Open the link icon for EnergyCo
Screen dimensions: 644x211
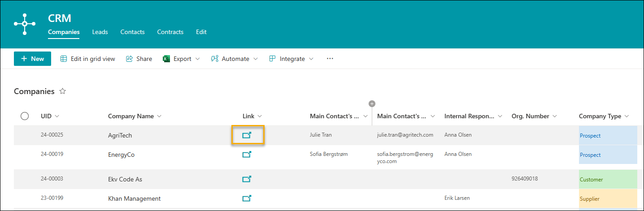pos(247,155)
